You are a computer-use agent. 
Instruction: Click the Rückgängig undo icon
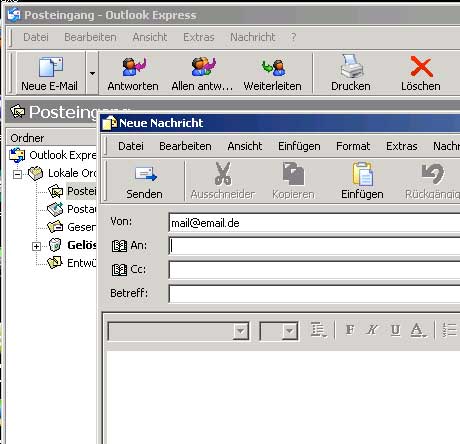(x=432, y=173)
